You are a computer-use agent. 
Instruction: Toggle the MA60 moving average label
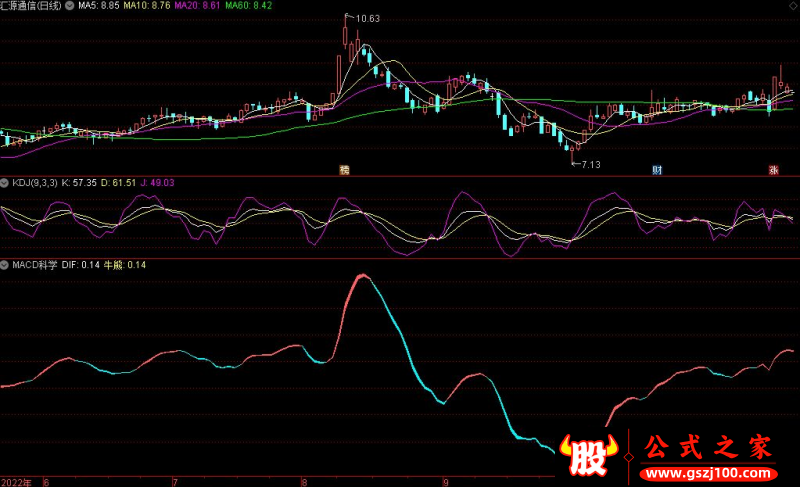click(x=247, y=6)
